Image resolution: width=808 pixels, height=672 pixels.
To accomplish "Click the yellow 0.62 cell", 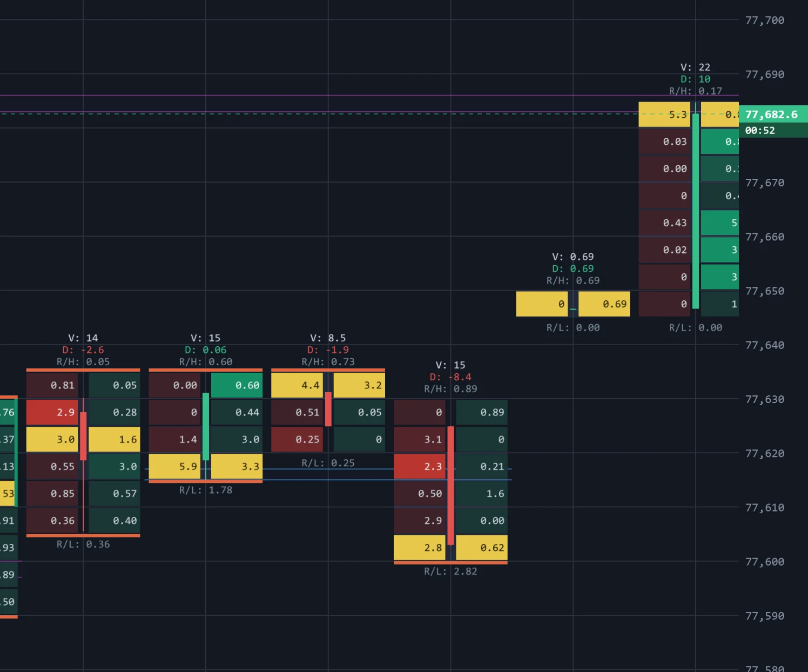I will coord(482,547).
